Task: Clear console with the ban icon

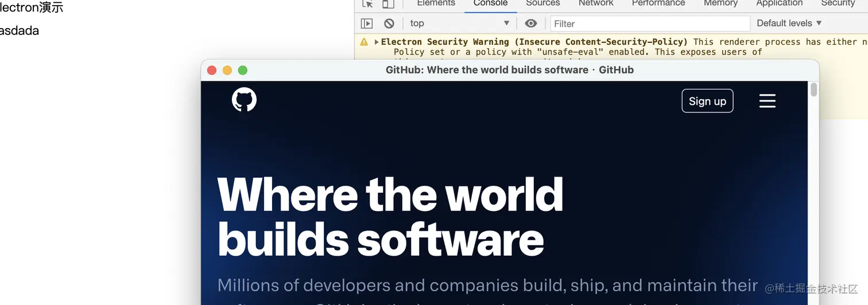Action: (x=389, y=24)
